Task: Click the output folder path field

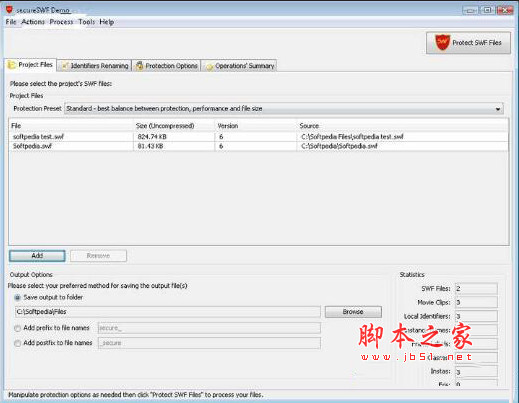Action: click(x=168, y=312)
